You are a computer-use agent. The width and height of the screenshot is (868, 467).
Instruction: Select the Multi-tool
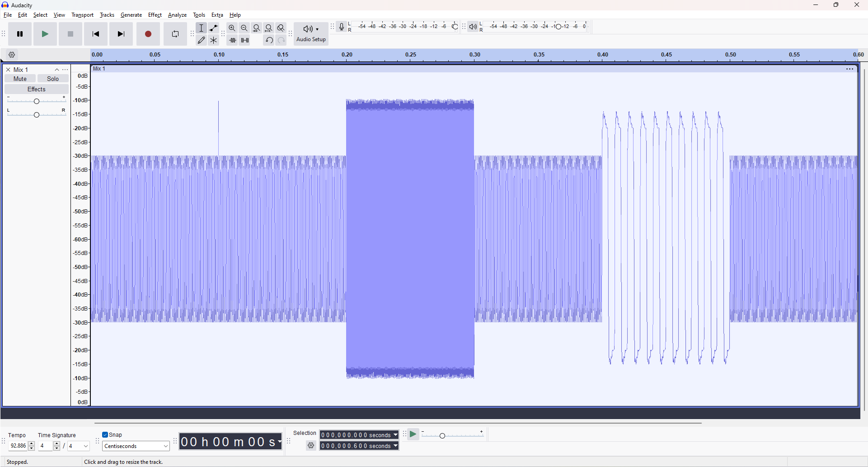click(213, 40)
